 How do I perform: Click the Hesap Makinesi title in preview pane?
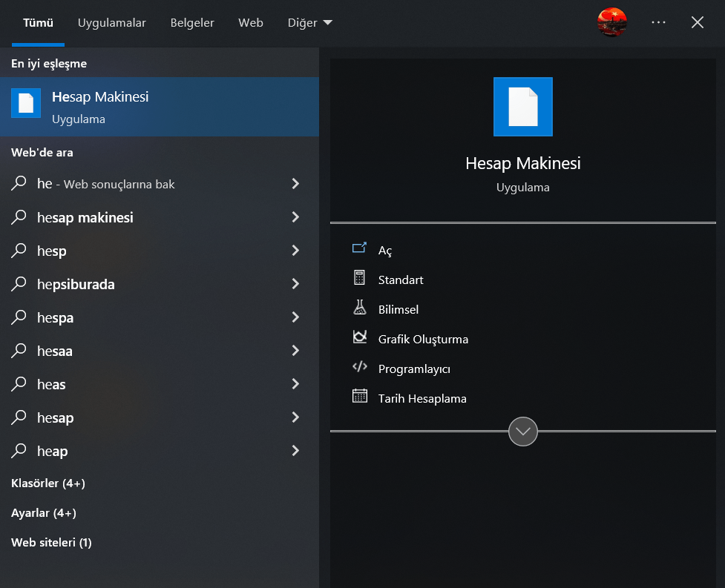[523, 163]
